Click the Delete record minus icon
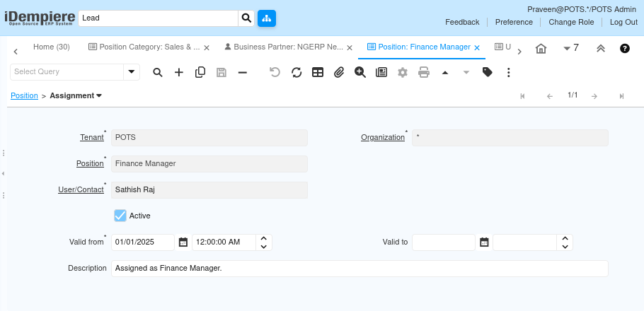Screen dimensions: 644x311 coord(243,73)
